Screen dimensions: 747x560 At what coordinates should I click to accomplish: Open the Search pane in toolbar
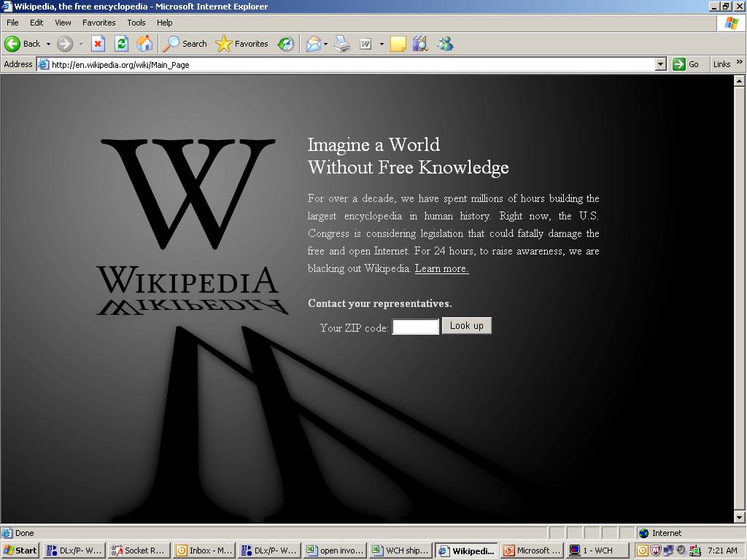(x=185, y=44)
